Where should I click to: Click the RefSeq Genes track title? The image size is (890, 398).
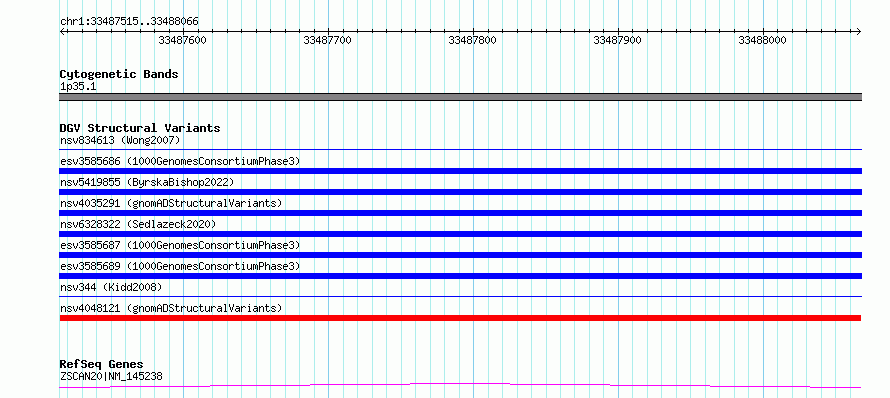click(102, 365)
